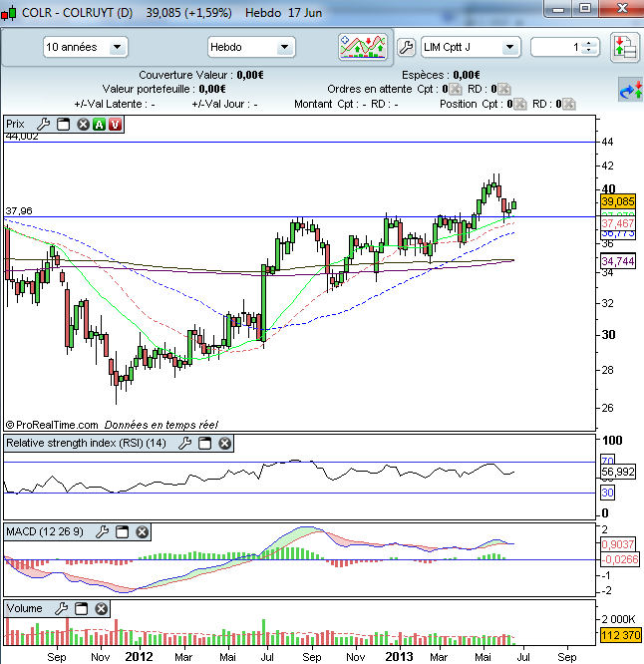Click the Espèces 0,00€ text
Viewport: 644px width, 664px height.
tap(441, 75)
